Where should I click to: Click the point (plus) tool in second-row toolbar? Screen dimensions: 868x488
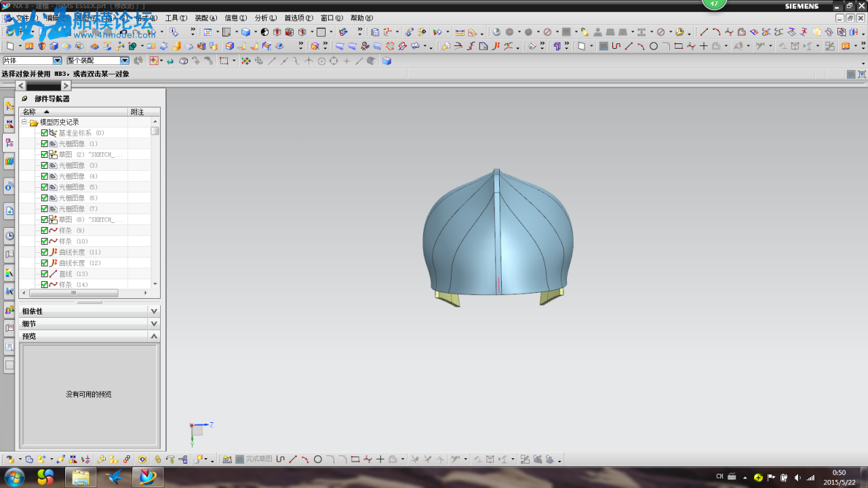point(703,46)
